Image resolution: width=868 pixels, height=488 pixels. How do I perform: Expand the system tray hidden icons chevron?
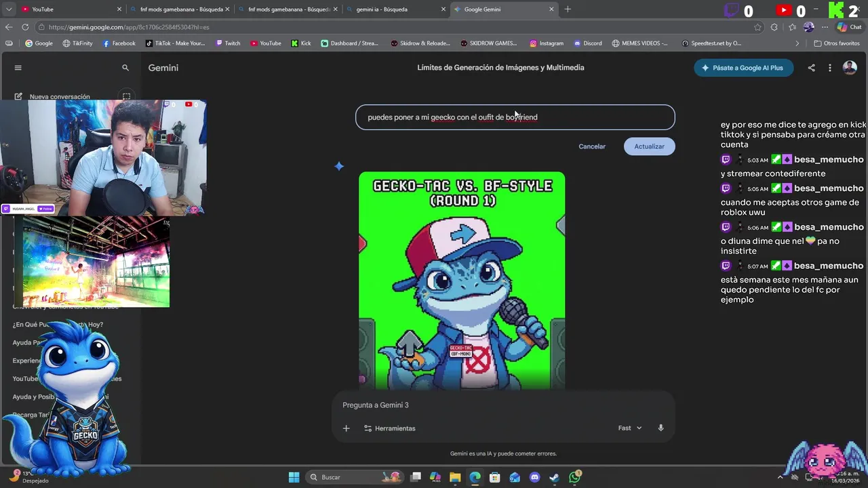point(780,477)
